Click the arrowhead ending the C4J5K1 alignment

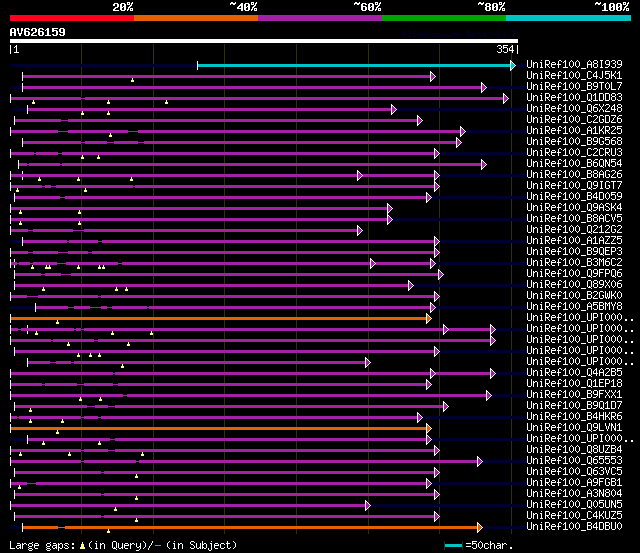(433, 76)
